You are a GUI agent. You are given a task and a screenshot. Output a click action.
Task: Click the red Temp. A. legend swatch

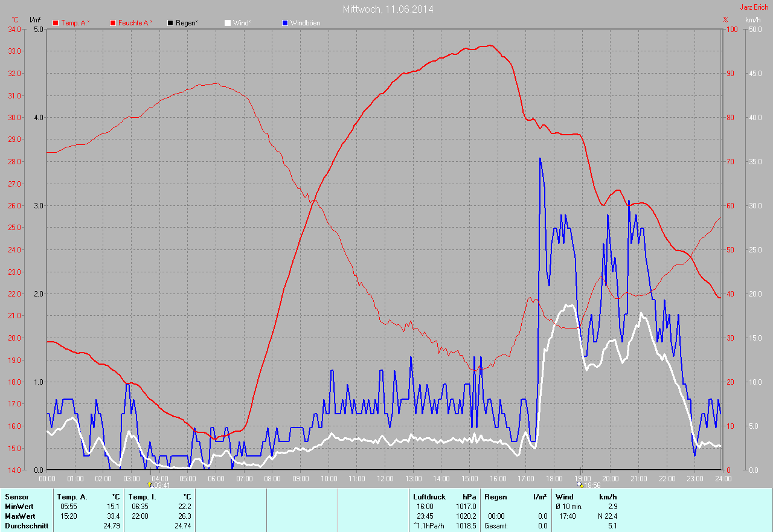[x=56, y=23]
